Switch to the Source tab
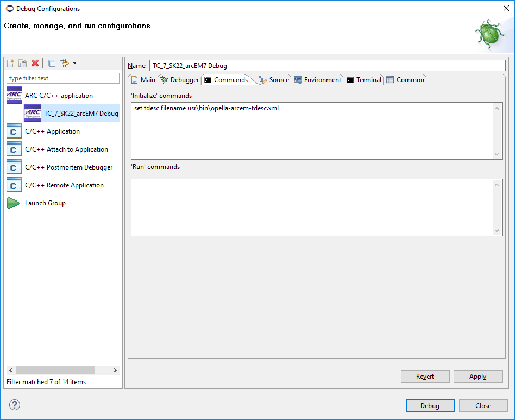 (x=274, y=80)
